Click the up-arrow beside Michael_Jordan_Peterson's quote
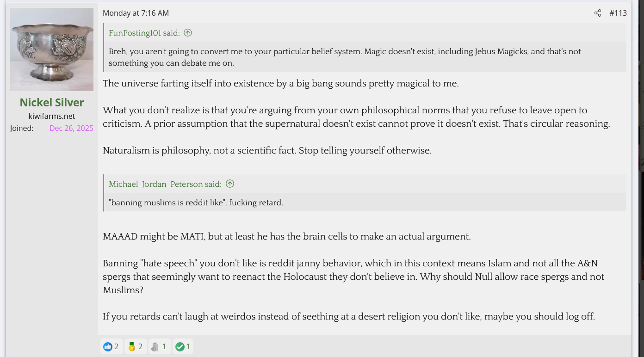 230,184
